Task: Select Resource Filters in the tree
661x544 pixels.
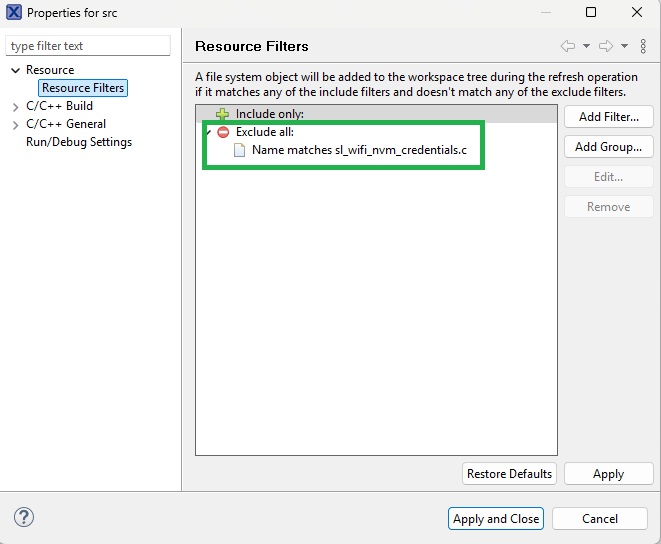Action: [x=83, y=88]
